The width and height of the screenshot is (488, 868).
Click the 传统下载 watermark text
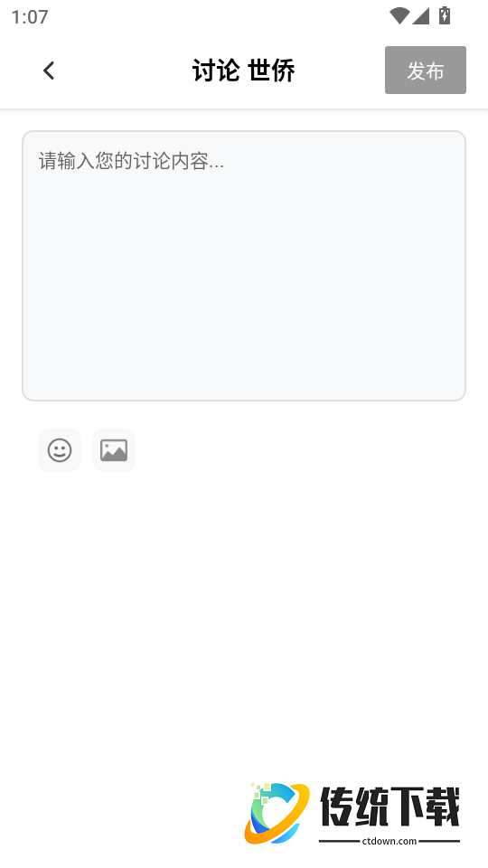[x=390, y=807]
